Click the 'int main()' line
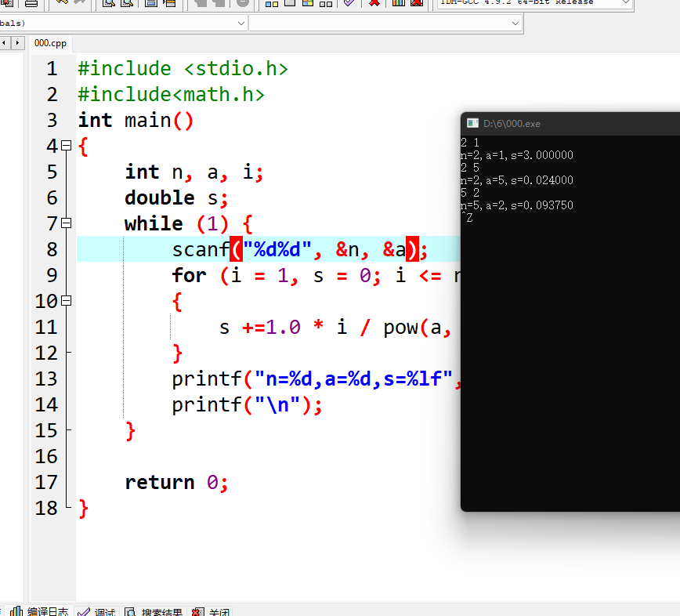 136,120
